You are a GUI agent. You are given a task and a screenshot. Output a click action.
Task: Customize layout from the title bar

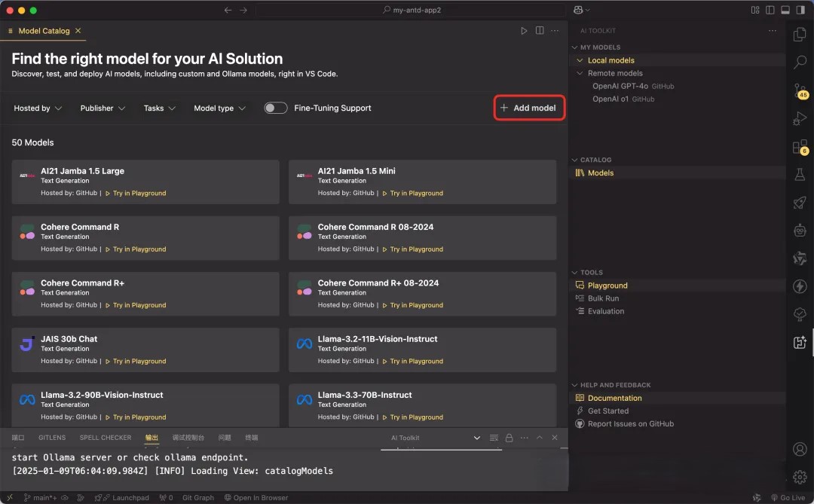pos(755,10)
